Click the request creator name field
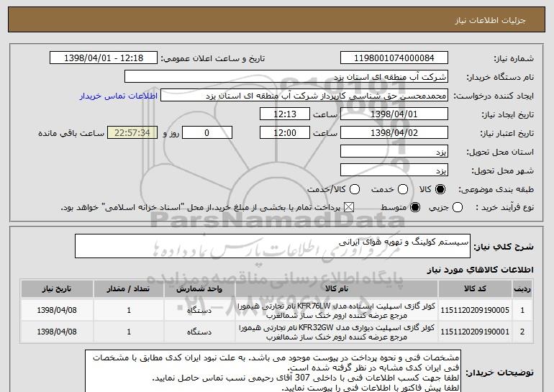 pos(304,96)
